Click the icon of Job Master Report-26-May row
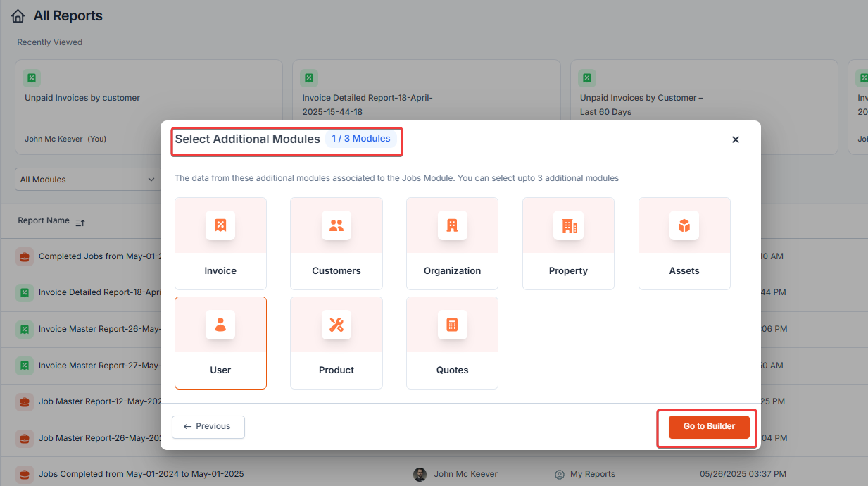The width and height of the screenshot is (868, 486). 25,438
